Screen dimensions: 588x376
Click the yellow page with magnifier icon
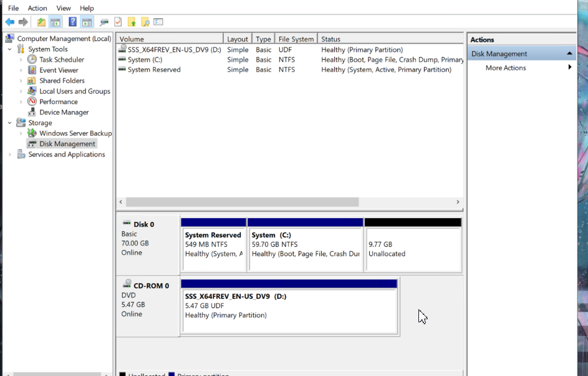(145, 22)
